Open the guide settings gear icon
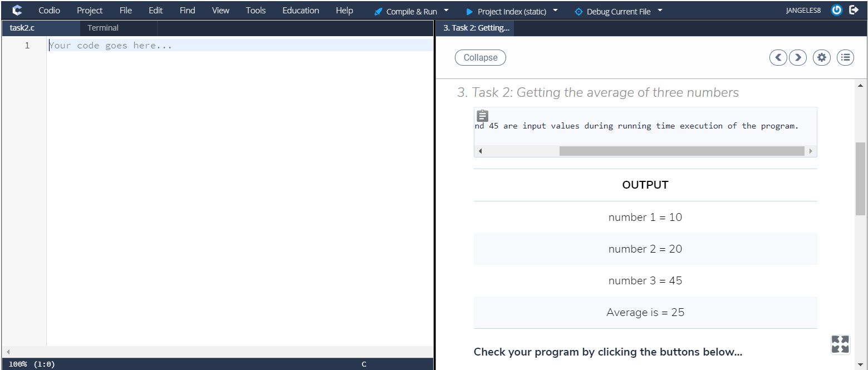 [x=821, y=57]
